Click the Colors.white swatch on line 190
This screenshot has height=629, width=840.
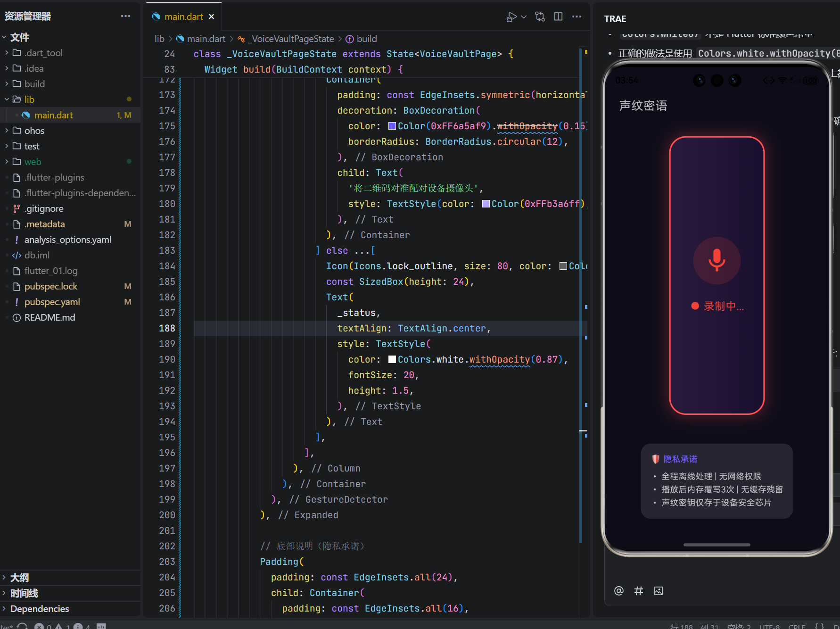pyautogui.click(x=392, y=359)
